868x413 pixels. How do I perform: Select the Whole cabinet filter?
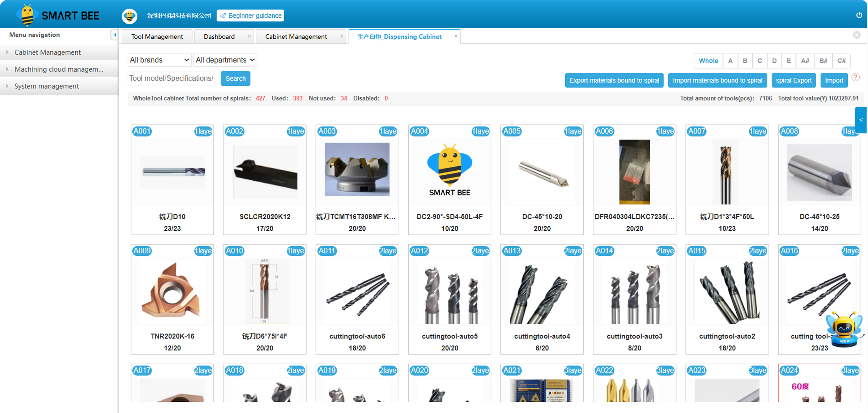[708, 61]
